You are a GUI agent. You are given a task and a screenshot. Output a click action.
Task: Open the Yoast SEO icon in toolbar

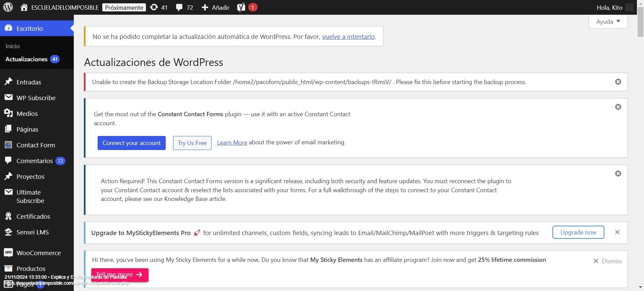[x=241, y=7]
